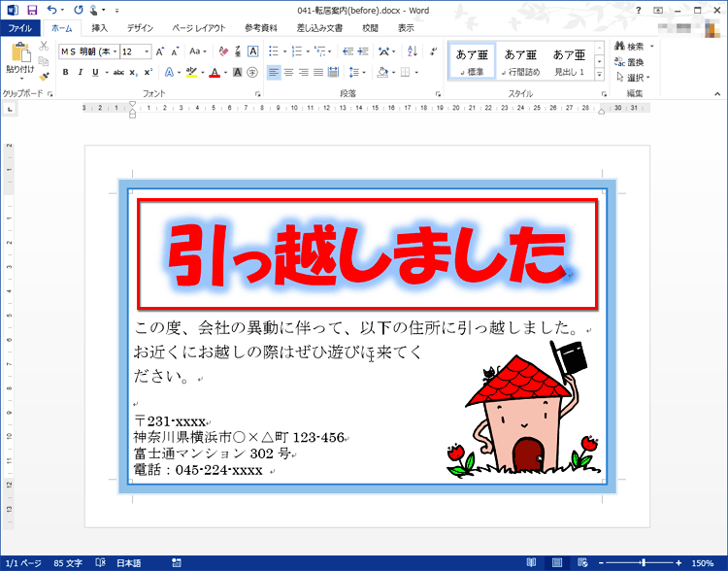Screen dimensions: 728x571
Task: Switch to web layout view in status bar
Action: (x=583, y=562)
